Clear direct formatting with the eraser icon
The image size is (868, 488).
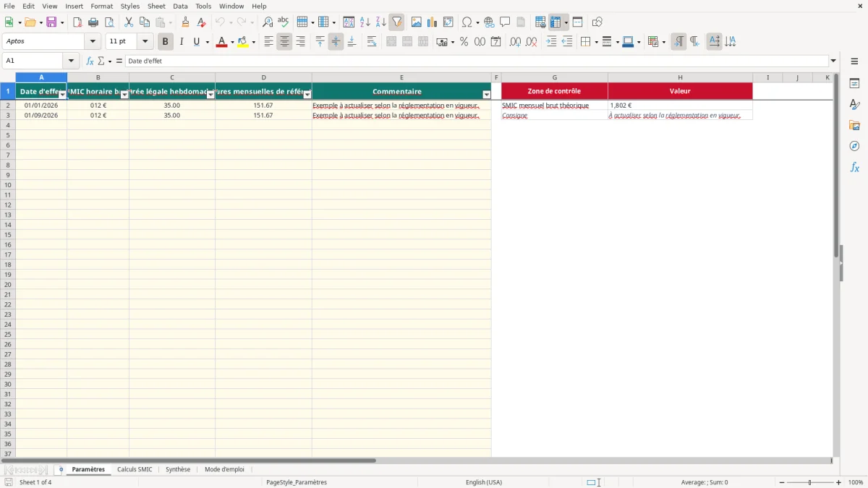point(202,22)
